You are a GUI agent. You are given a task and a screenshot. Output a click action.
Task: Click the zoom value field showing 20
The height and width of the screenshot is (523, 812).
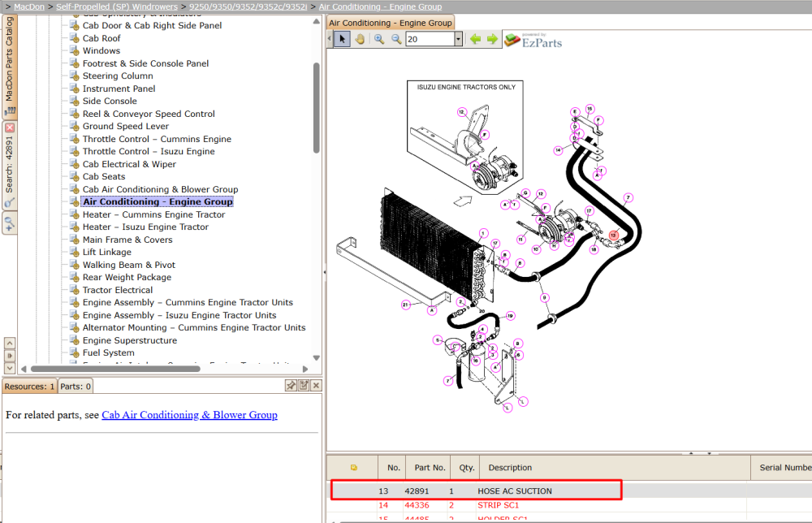coord(430,39)
